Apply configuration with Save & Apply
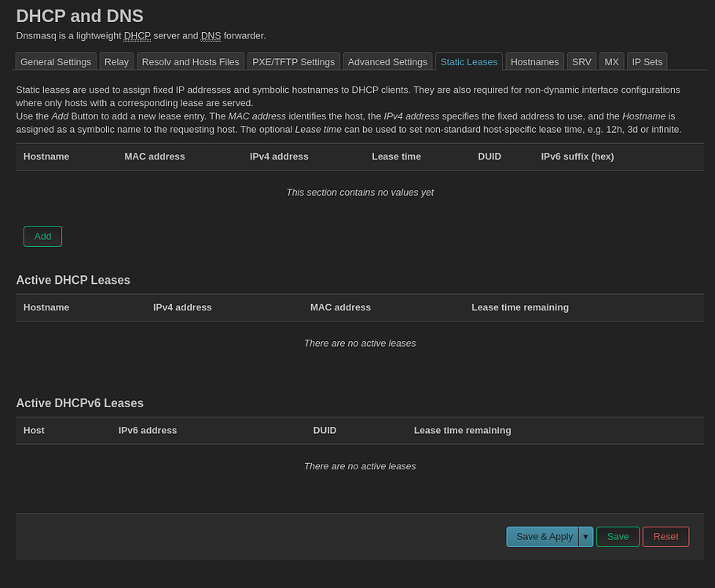Viewport: 715px width, 588px height. [x=544, y=536]
